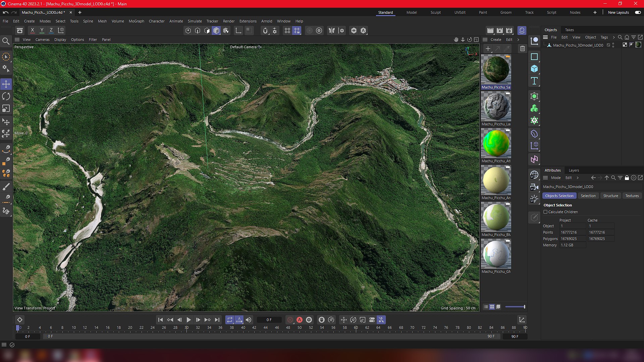Viewport: 644px width, 362px height.
Task: Switch to the Takes tab
Action: (x=569, y=30)
